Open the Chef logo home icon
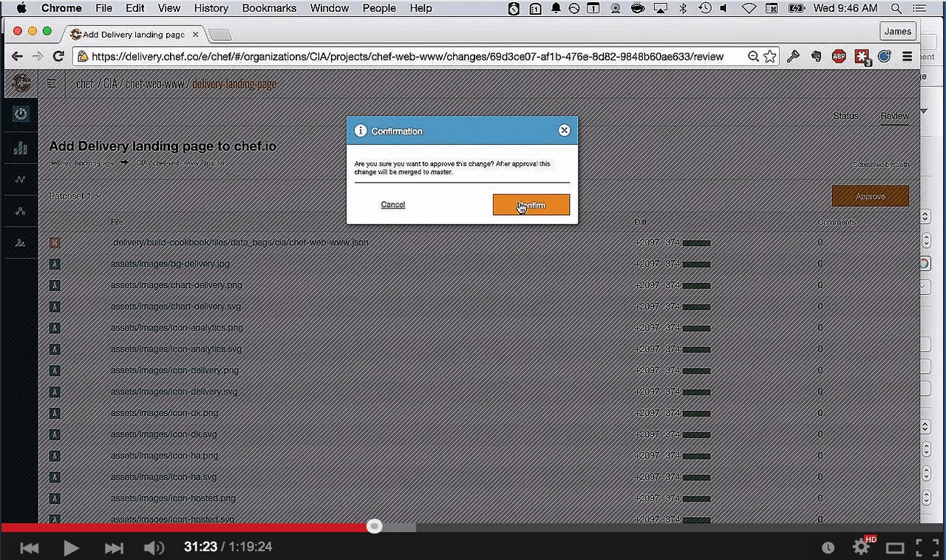 click(x=21, y=83)
